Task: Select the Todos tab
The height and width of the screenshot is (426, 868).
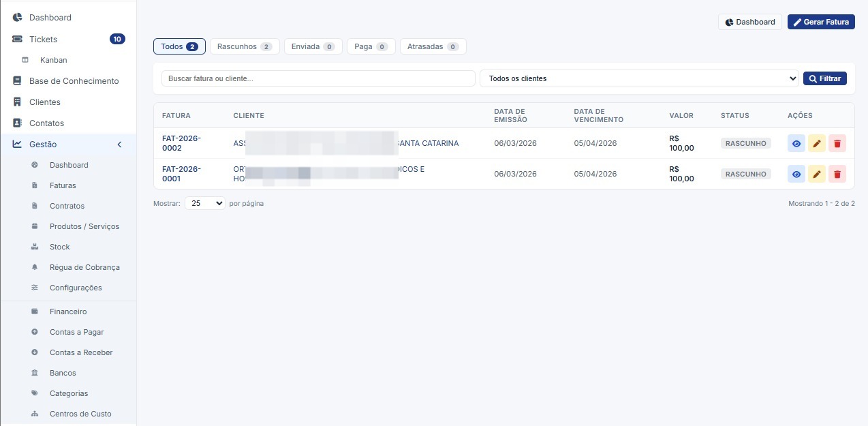Action: (x=179, y=46)
